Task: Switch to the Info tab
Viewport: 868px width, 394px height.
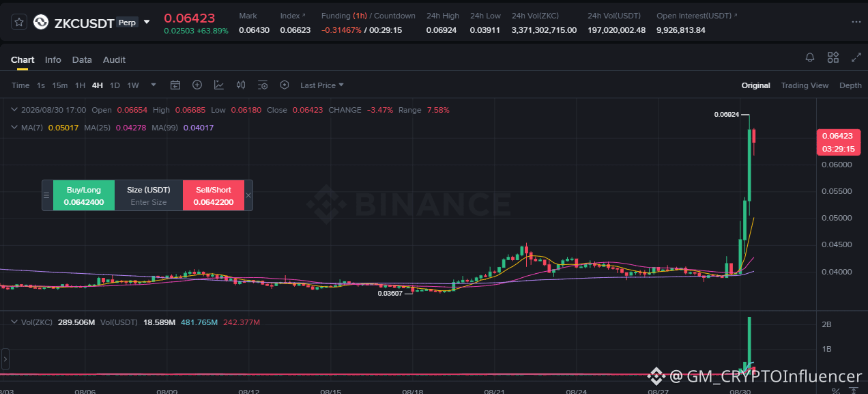Action: coord(53,60)
